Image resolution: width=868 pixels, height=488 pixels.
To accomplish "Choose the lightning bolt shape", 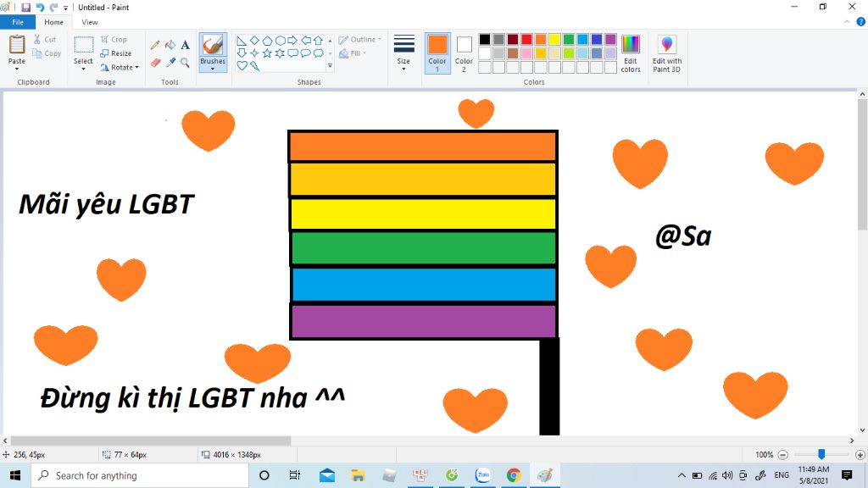I will pyautogui.click(x=254, y=66).
